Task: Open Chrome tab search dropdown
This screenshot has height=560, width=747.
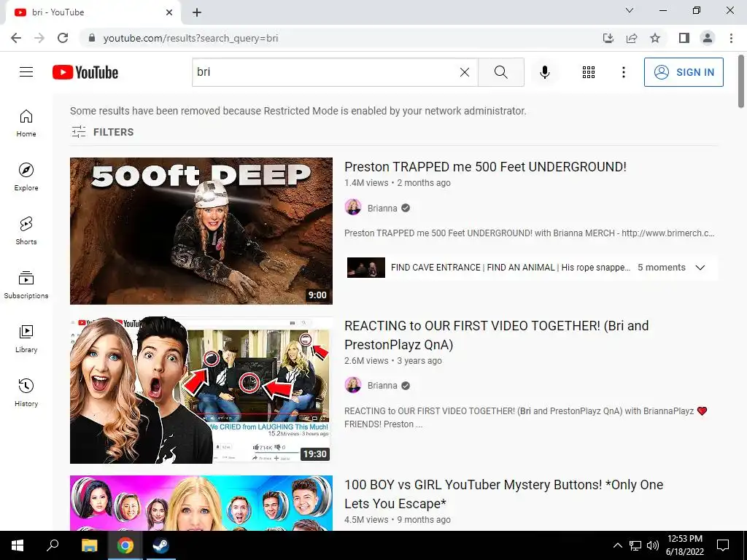Action: (630, 10)
